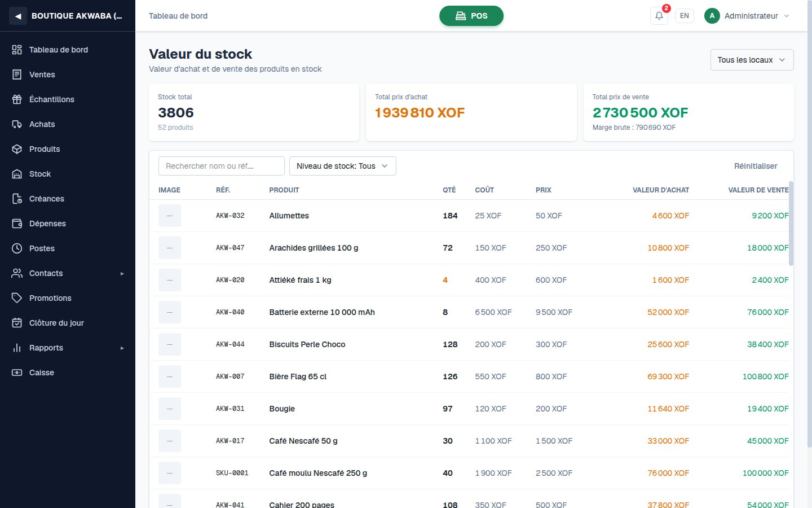This screenshot has height=508, width=812.
Task: Click the Clôture du jour calendar icon
Action: pyautogui.click(x=17, y=323)
